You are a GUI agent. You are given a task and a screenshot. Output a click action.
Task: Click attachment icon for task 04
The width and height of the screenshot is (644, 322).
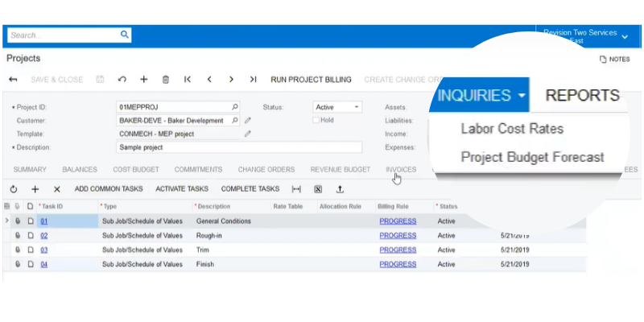click(18, 265)
